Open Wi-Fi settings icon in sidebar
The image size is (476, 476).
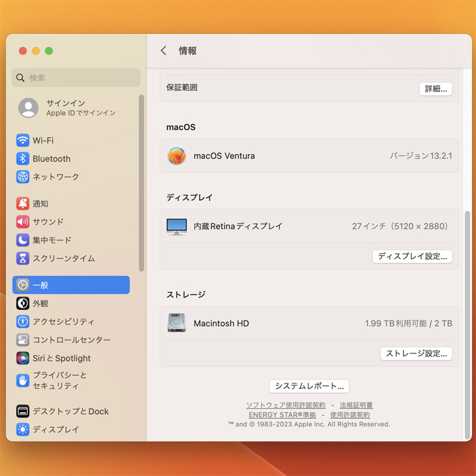23,140
